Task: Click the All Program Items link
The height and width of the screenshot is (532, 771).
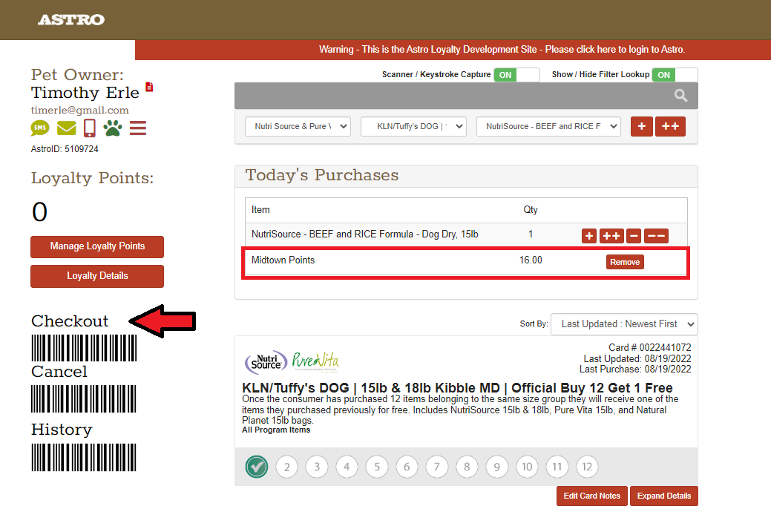Action: click(x=276, y=430)
